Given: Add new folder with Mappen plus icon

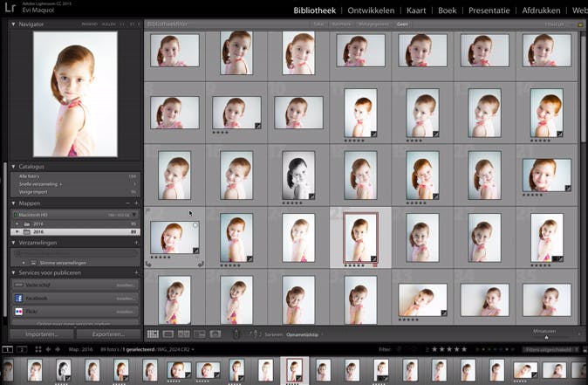Looking at the screenshot, I should 135,203.
